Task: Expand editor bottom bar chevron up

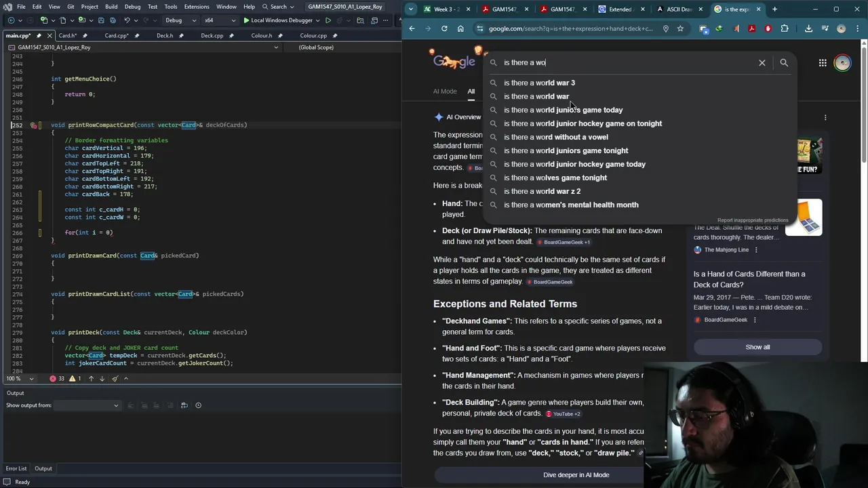Action: tap(125, 378)
